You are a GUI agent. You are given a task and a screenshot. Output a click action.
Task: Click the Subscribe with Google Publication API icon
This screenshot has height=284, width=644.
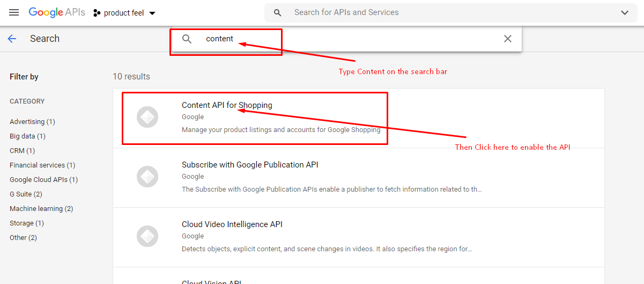coord(147,177)
